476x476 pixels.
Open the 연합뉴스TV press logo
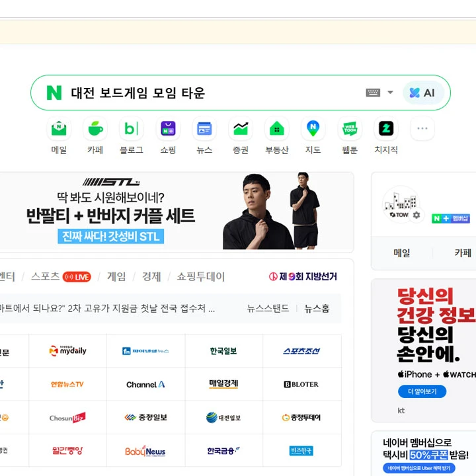point(67,384)
